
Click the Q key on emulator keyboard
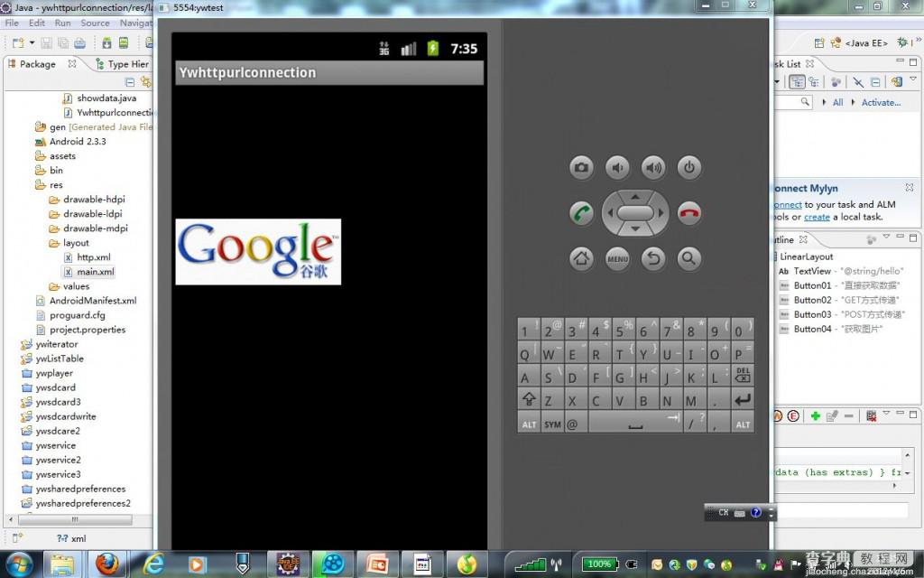click(529, 353)
